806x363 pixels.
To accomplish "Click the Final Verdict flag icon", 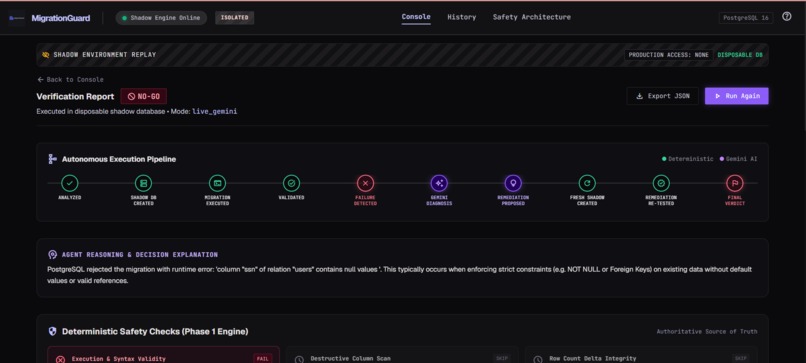I will point(735,183).
